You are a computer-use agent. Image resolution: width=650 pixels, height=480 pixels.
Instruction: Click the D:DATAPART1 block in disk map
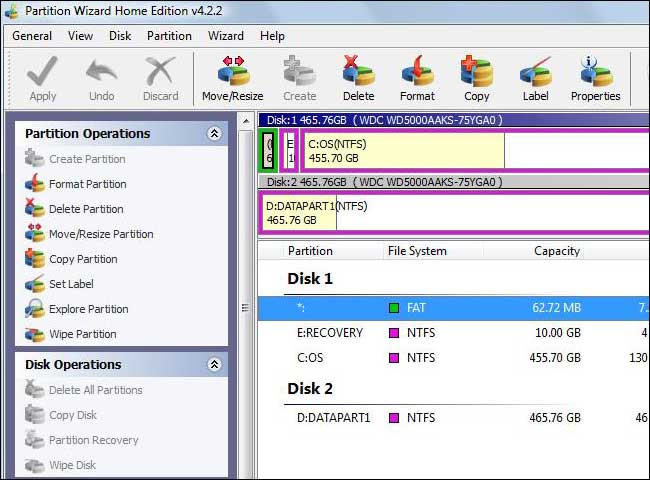click(x=298, y=213)
